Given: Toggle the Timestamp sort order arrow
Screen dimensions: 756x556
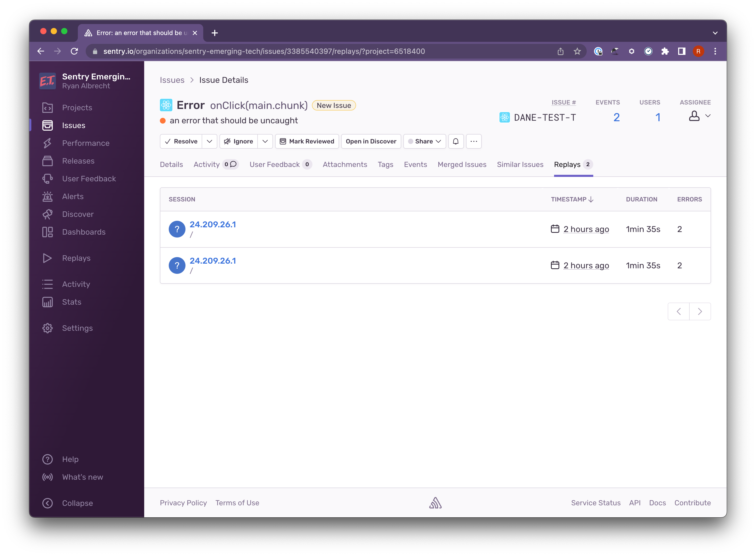Looking at the screenshot, I should pos(591,199).
